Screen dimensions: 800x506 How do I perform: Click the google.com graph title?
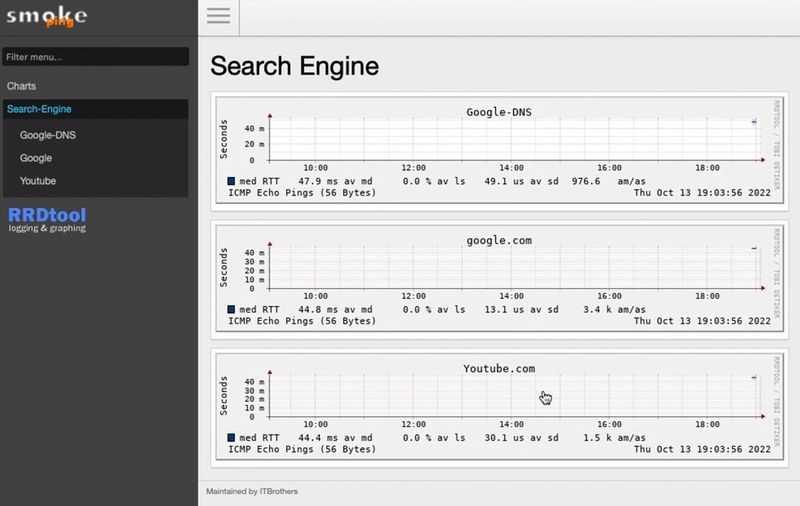pos(499,240)
